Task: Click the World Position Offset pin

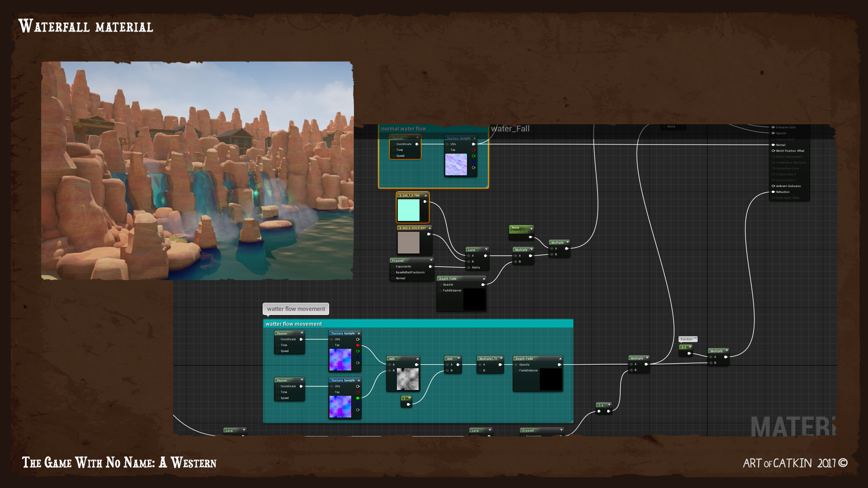Action: pos(774,151)
